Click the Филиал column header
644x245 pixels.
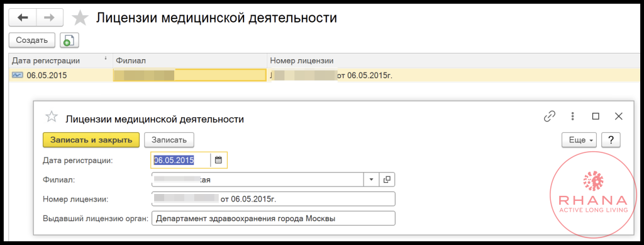pos(190,61)
